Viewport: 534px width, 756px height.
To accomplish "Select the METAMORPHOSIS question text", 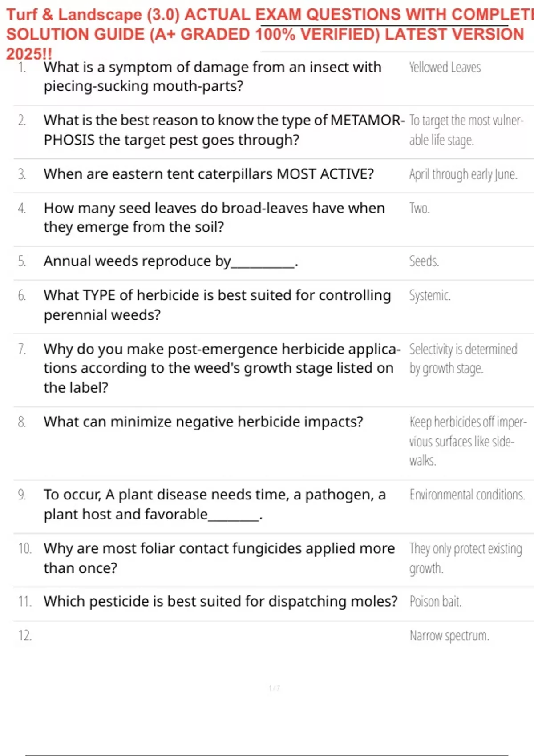I will point(224,130).
